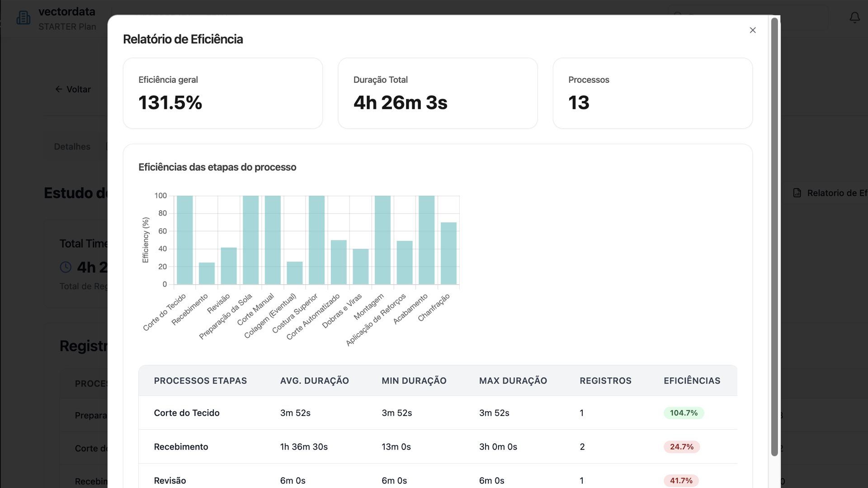
Task: Click the Montagem bar in the chart
Action: [x=382, y=240]
